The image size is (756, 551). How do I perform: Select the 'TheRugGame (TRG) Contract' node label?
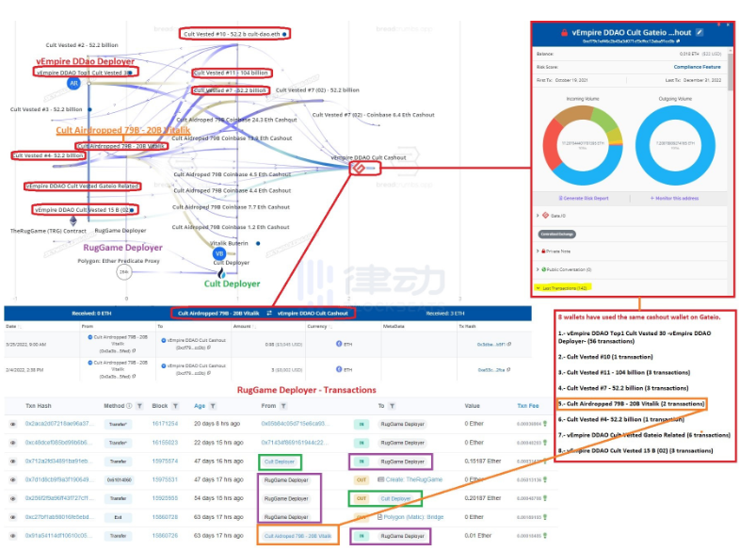(48, 231)
